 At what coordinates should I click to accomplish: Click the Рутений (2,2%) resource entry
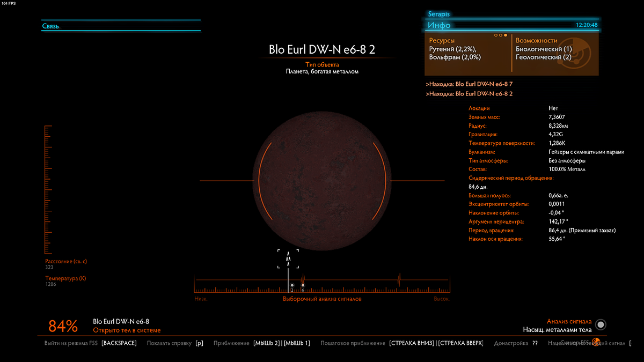tap(453, 49)
